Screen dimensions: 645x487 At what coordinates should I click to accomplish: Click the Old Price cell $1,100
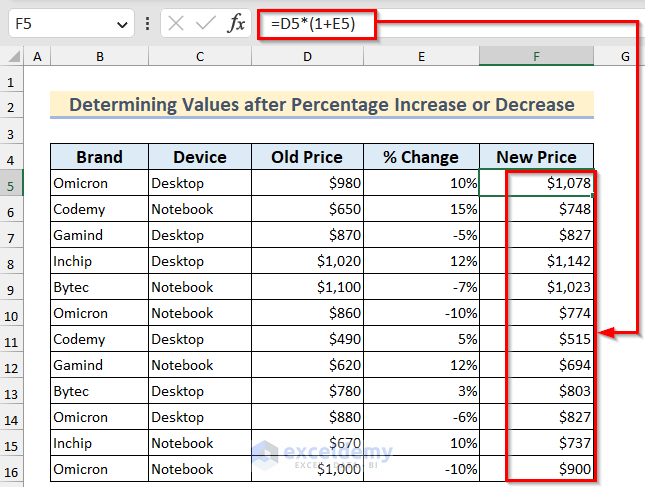point(307,287)
